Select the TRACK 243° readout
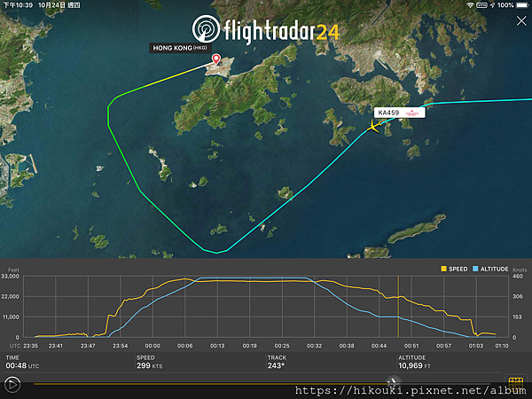The height and width of the screenshot is (399, 532). (277, 362)
